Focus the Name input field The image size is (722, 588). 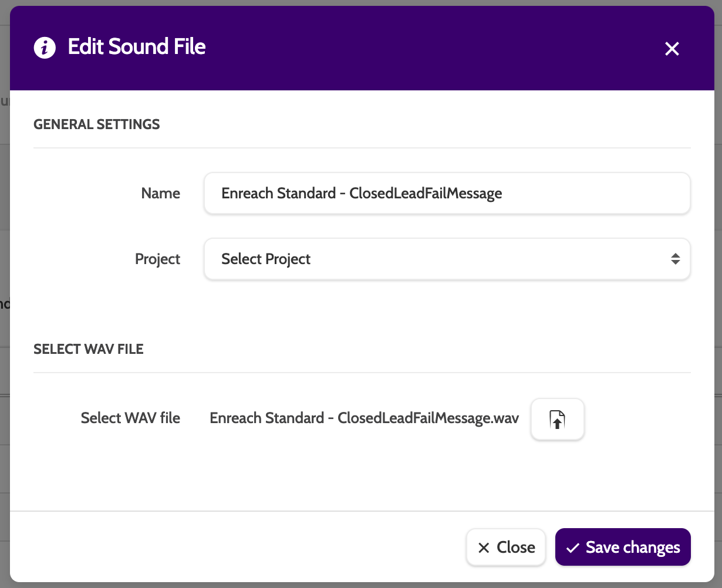[x=446, y=193]
